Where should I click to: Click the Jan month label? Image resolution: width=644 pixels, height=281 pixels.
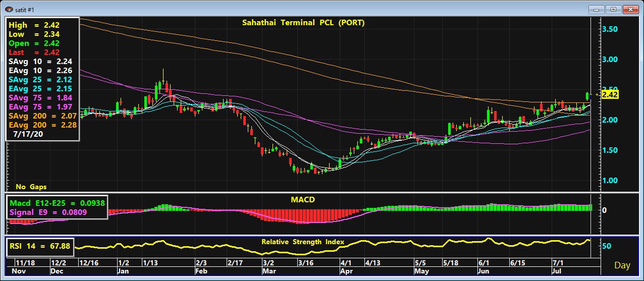124,271
